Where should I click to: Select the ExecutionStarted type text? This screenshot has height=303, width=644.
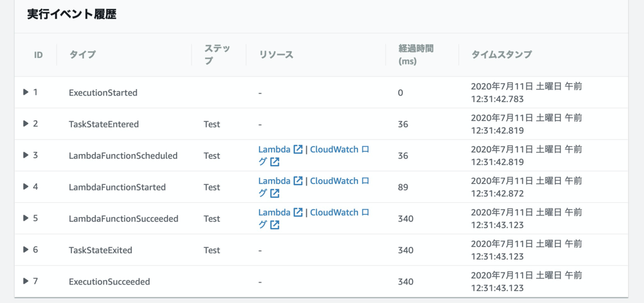[103, 93]
